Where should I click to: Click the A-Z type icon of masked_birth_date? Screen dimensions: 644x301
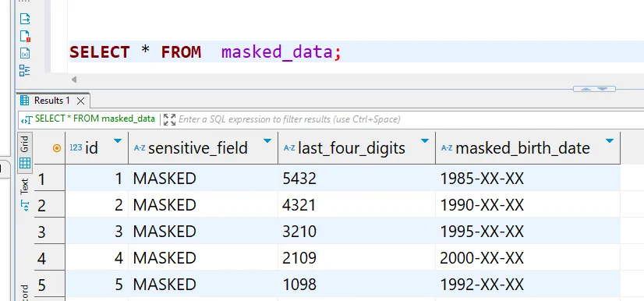pyautogui.click(x=447, y=148)
